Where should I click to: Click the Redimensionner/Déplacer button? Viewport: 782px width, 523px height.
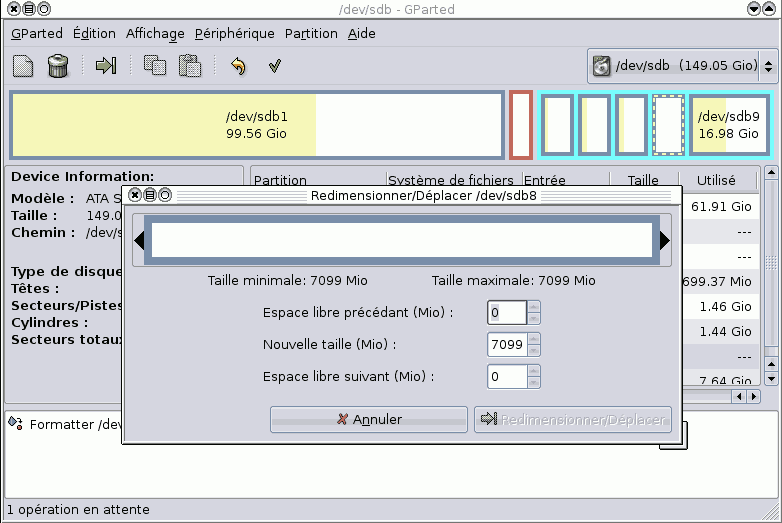[x=572, y=419]
